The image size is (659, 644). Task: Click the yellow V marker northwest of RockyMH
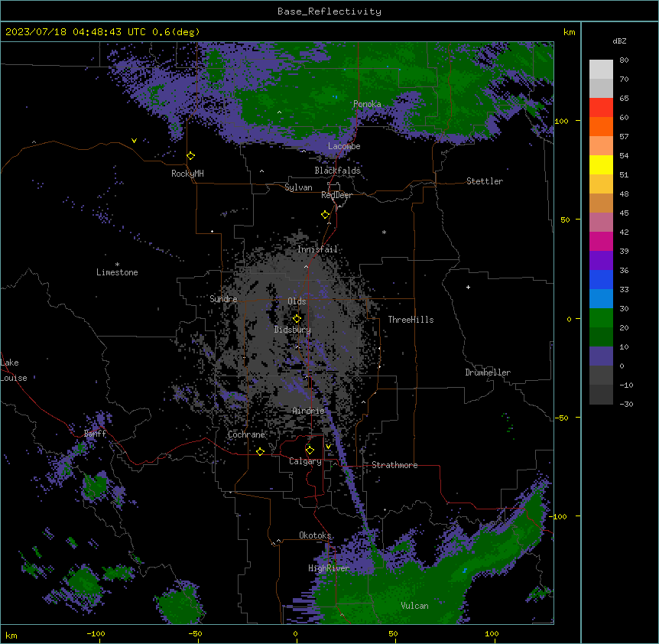click(x=134, y=141)
